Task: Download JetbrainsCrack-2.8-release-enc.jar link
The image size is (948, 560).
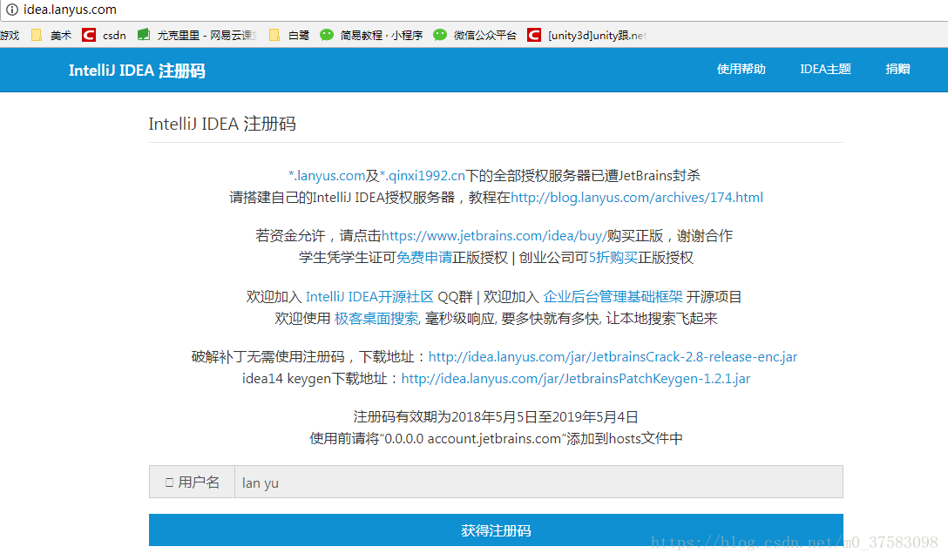Action: pos(613,357)
